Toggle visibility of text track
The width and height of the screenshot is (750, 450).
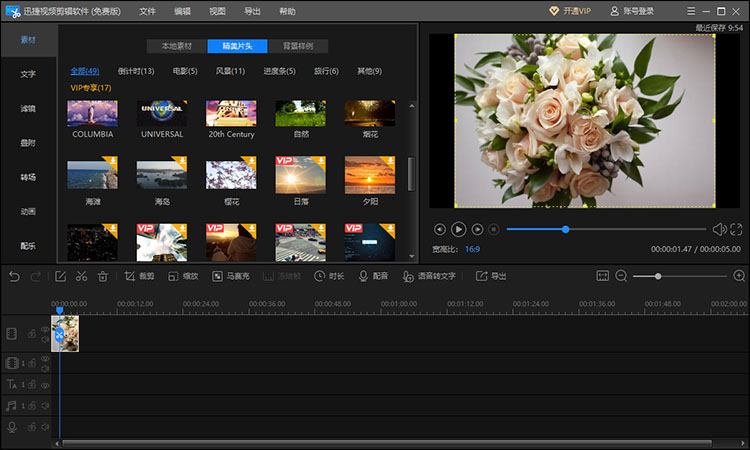point(45,385)
